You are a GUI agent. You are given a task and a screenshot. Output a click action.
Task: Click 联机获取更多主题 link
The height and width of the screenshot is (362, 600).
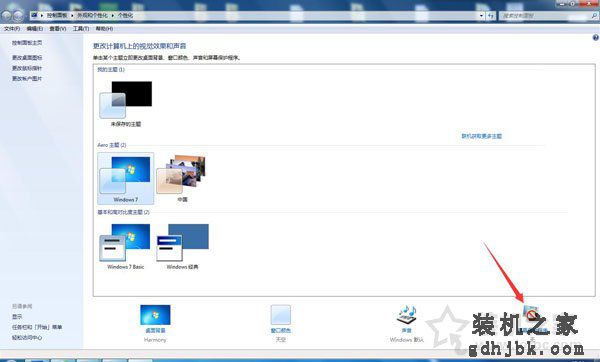(x=481, y=136)
